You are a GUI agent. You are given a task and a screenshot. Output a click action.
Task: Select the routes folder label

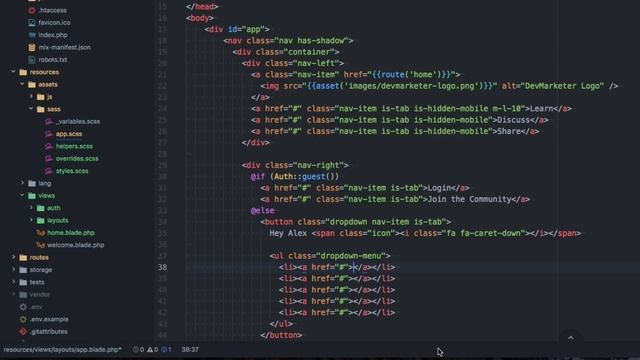[39, 258]
